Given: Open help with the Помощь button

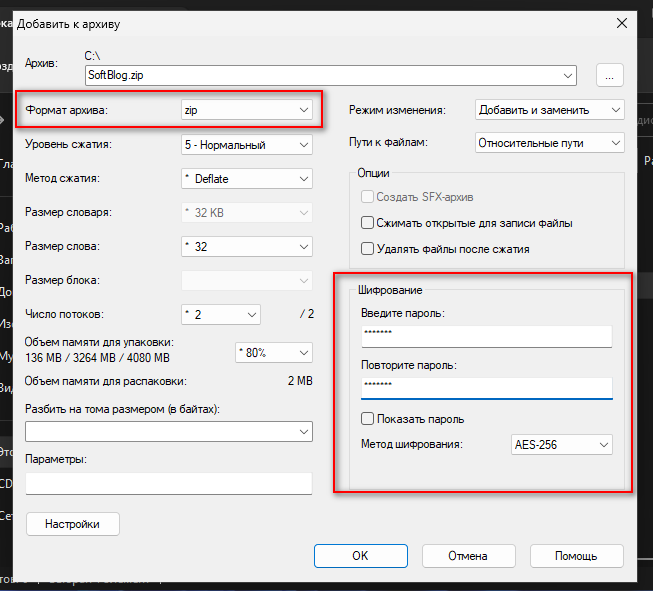Looking at the screenshot, I should pyautogui.click(x=576, y=556).
